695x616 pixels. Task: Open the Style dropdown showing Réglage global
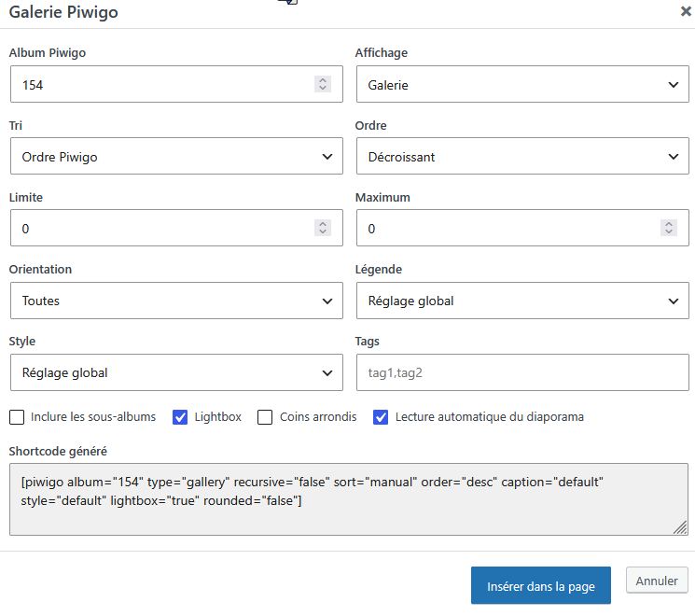[176, 372]
